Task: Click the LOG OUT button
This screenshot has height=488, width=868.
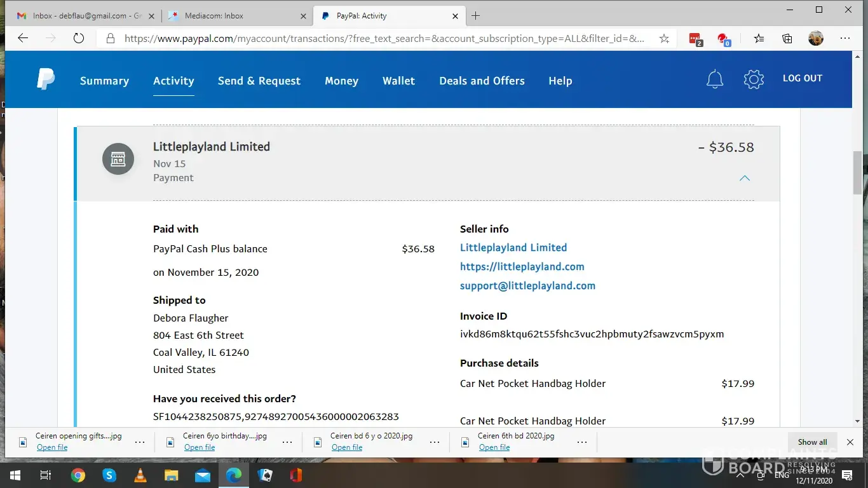Action: (802, 78)
